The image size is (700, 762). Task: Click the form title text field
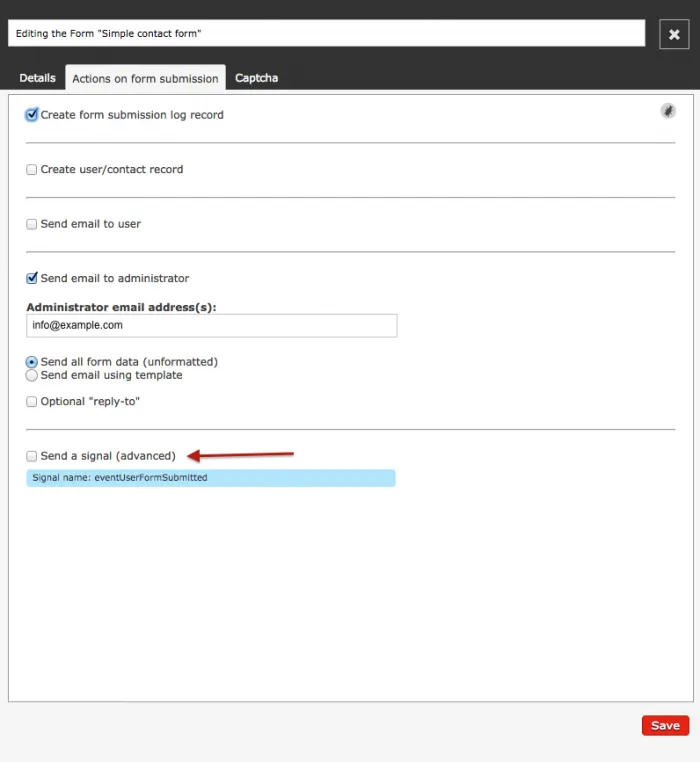click(x=326, y=34)
